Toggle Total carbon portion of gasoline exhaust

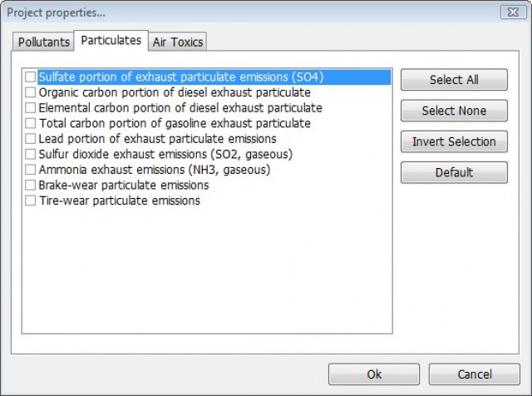31,123
